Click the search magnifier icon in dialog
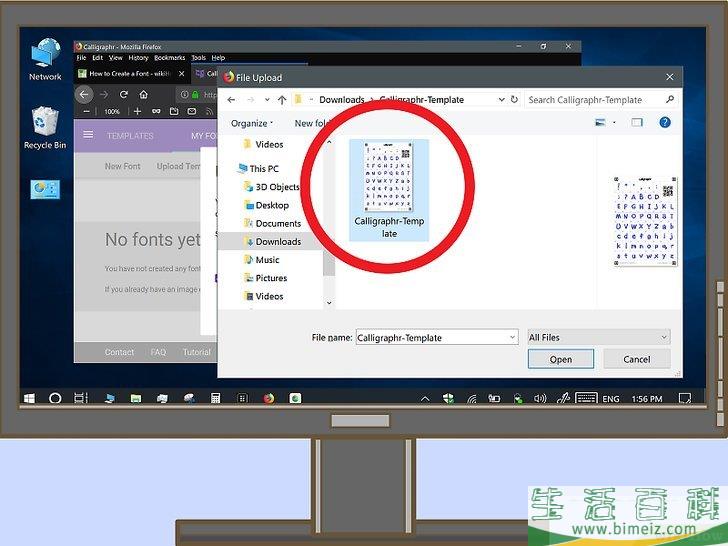This screenshot has width=728, height=546. 670,99
